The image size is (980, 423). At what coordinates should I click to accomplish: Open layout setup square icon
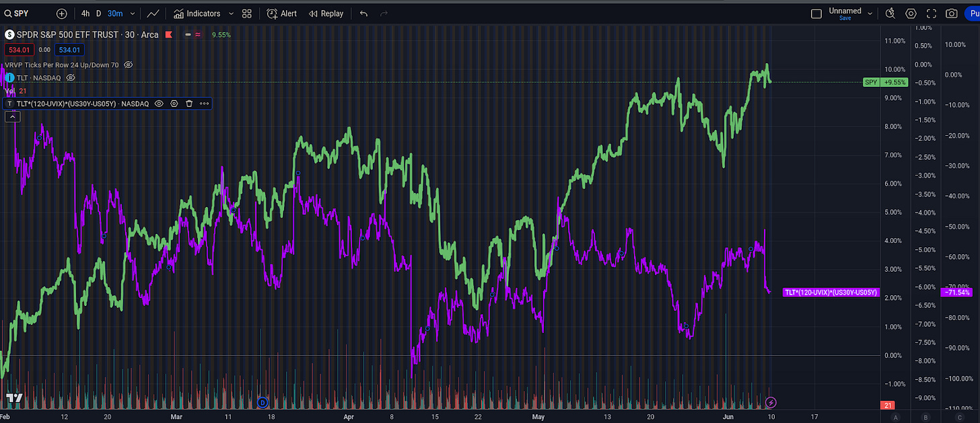816,13
